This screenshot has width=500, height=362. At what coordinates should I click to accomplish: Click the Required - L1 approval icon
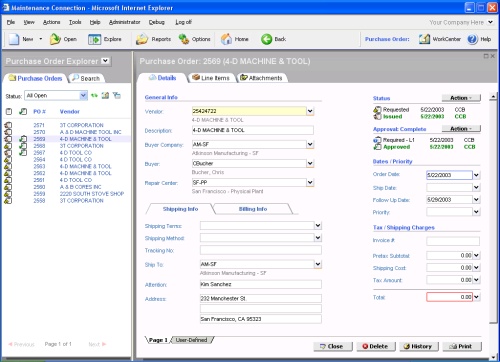(x=377, y=140)
